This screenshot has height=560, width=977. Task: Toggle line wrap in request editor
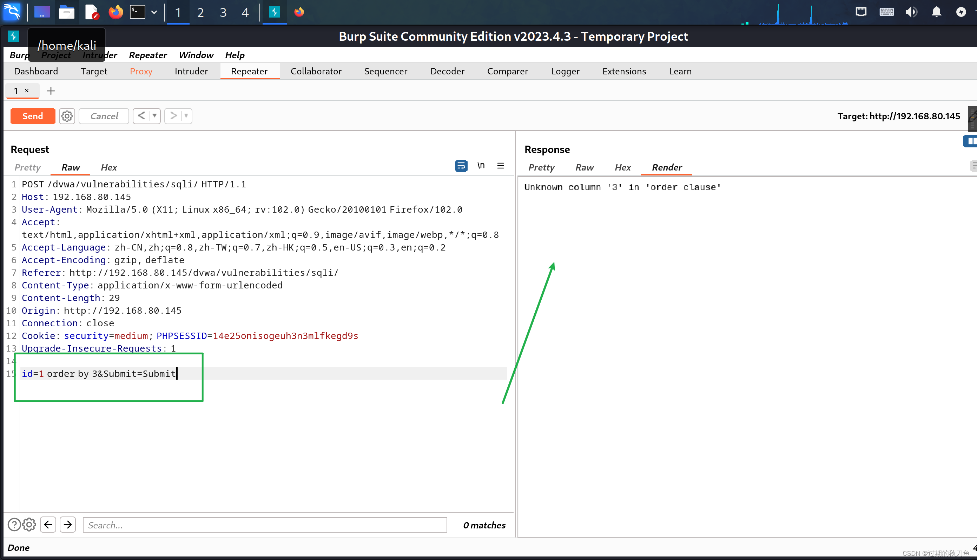point(461,166)
